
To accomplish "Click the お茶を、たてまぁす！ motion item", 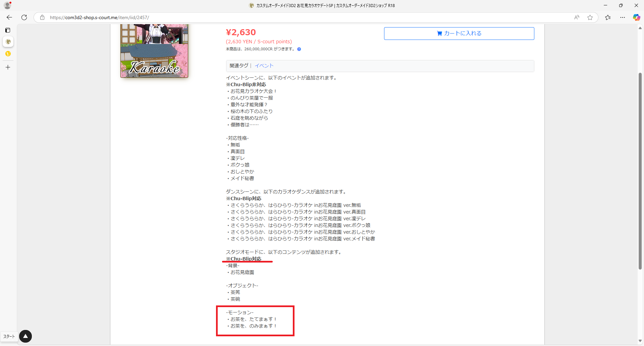I will [x=252, y=319].
